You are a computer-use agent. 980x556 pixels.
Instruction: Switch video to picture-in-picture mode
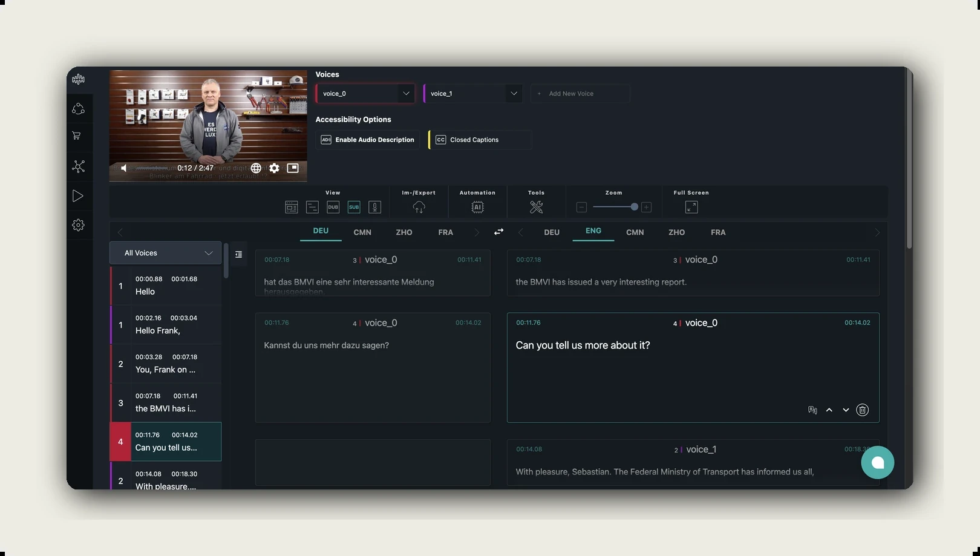click(293, 168)
